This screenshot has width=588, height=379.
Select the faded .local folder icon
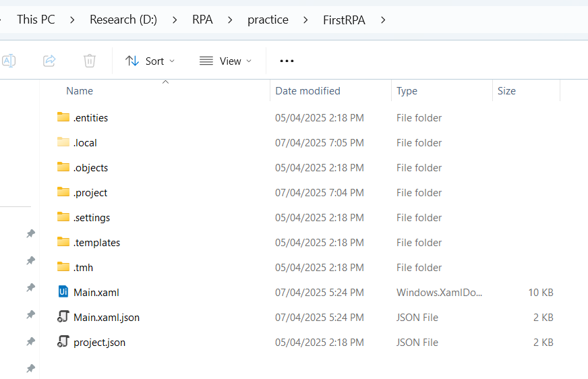[63, 142]
